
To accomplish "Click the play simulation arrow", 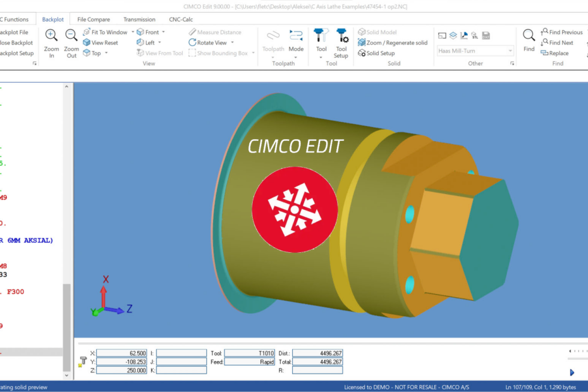I will (x=572, y=372).
